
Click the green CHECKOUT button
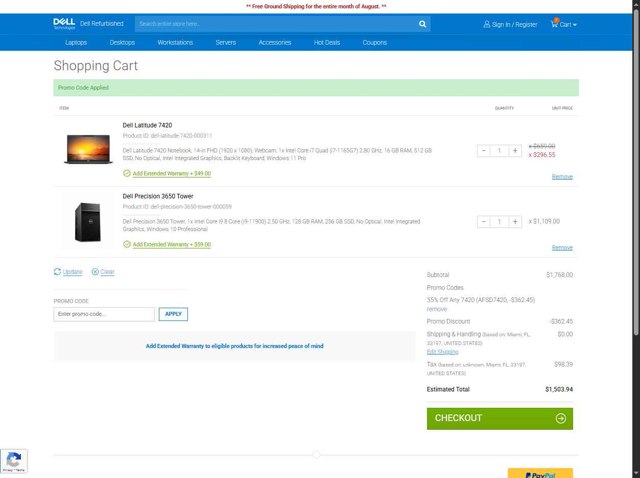pyautogui.click(x=500, y=418)
